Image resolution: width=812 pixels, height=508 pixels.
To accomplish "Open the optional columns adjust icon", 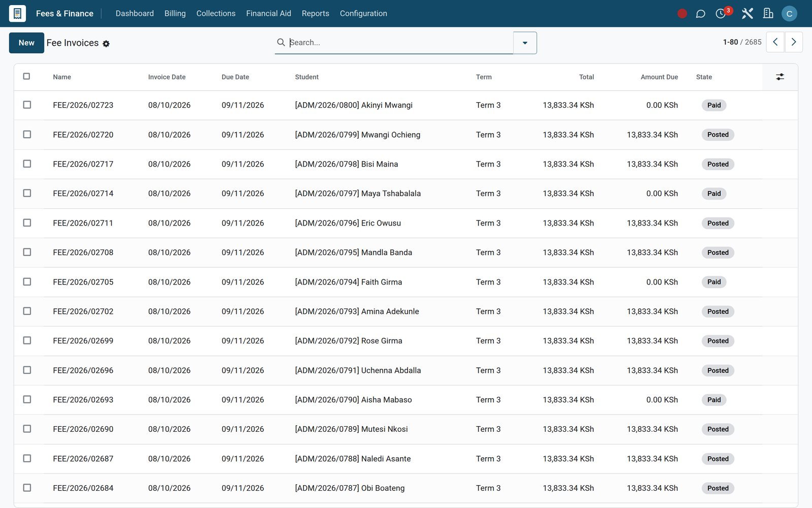I will 780,77.
